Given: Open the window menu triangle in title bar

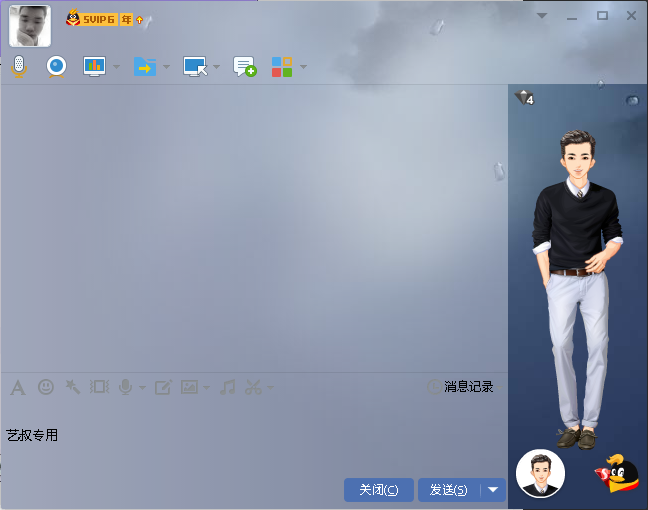Looking at the screenshot, I should 542,16.
